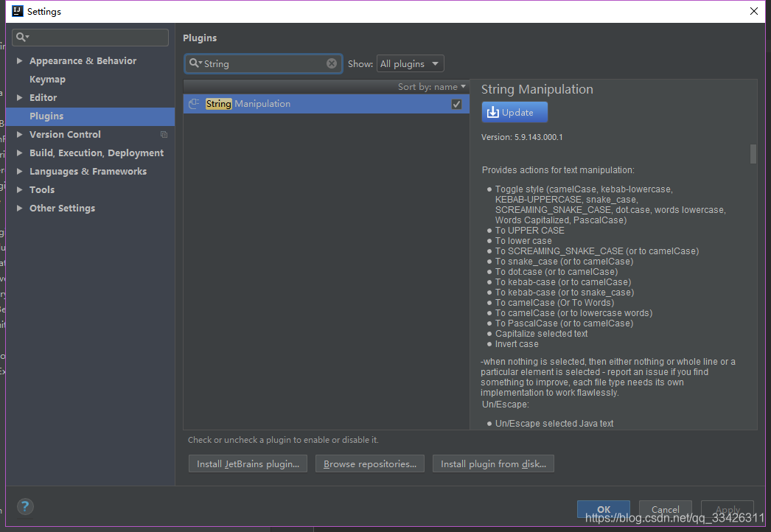The image size is (771, 532).
Task: Click the IntelliJ logo in title bar
Action: [18, 11]
